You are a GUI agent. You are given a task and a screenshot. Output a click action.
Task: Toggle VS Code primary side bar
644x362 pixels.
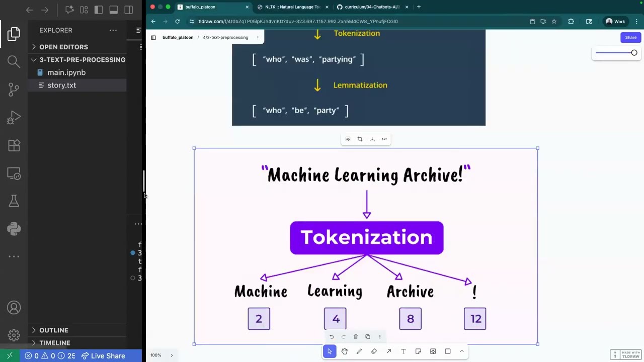[99, 10]
